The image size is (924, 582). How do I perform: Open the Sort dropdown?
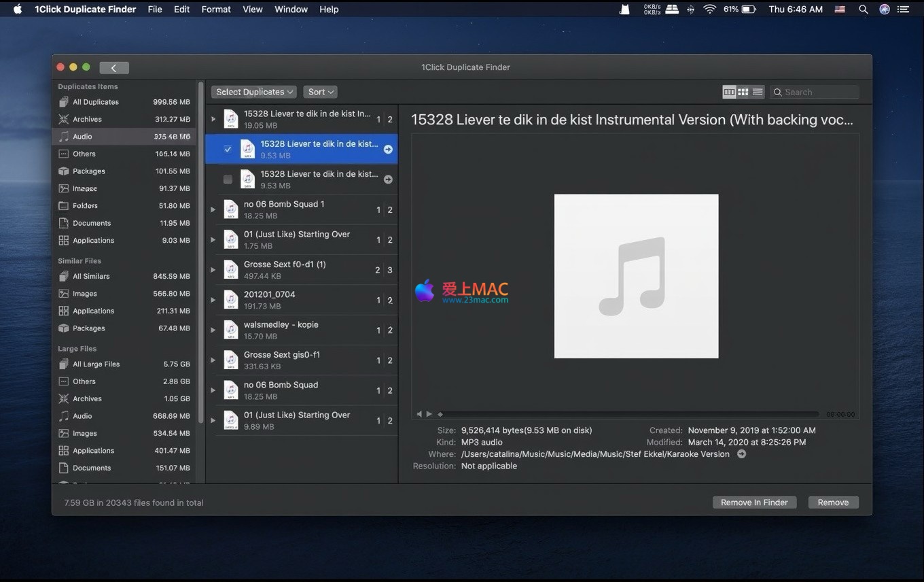[321, 92]
